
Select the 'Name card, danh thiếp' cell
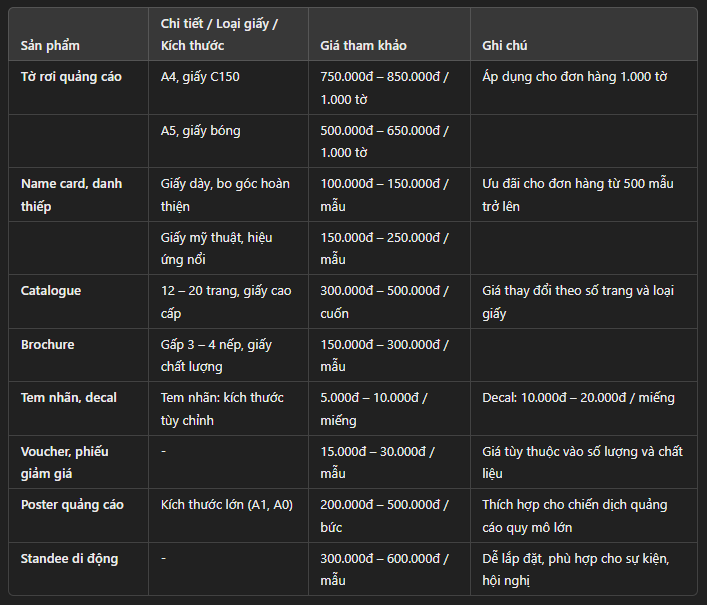71,195
